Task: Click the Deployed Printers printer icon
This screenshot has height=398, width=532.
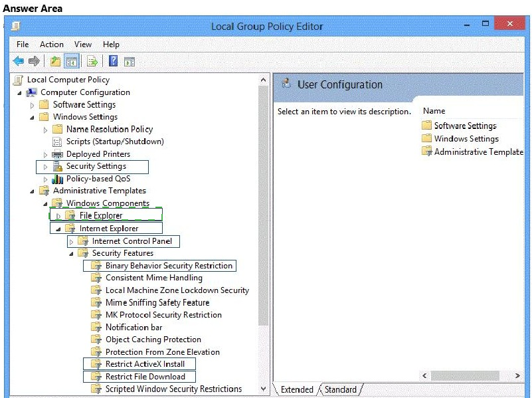Action: pyautogui.click(x=57, y=154)
